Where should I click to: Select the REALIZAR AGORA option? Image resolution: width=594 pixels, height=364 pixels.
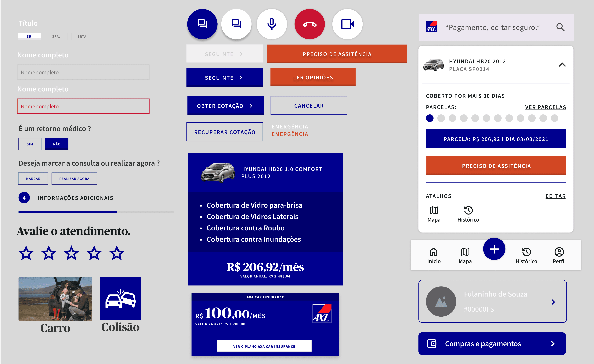74,179
